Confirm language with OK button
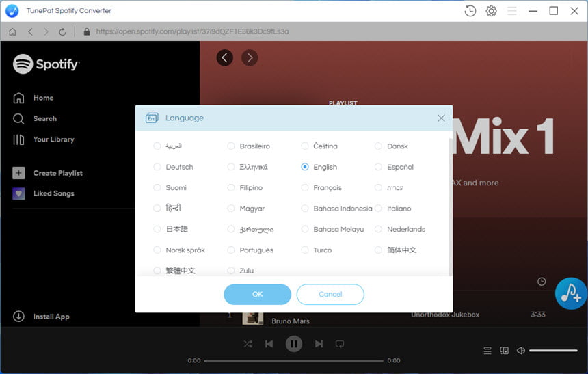588x374 pixels. click(257, 295)
